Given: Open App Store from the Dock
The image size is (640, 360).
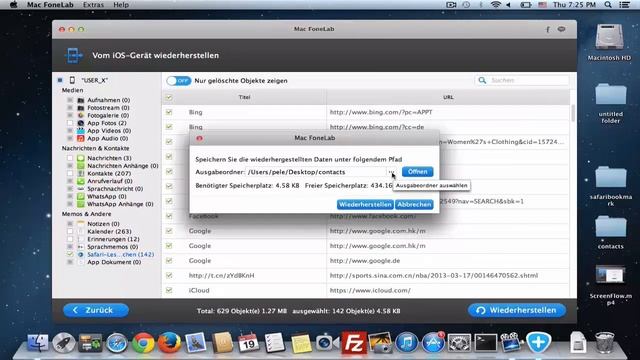Looking at the screenshot, I should (433, 342).
